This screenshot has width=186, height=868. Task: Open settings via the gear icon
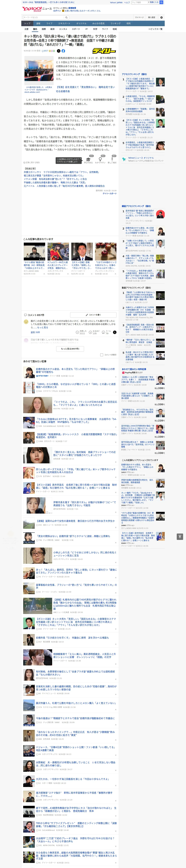[x=161, y=17]
